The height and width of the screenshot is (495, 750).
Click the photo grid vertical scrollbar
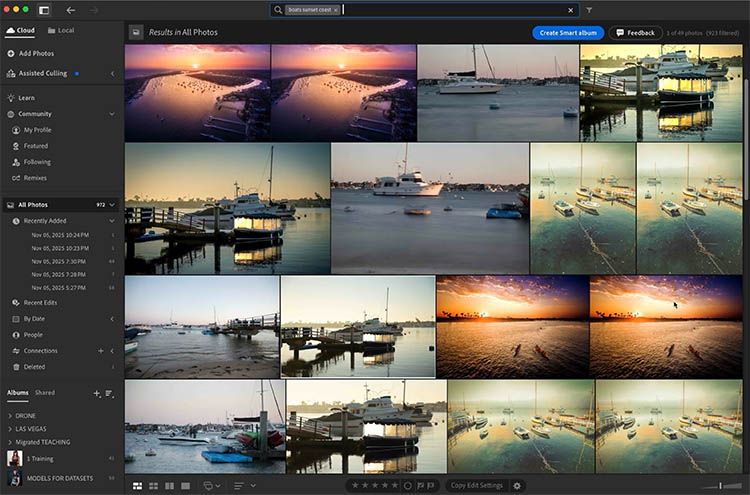(746, 139)
